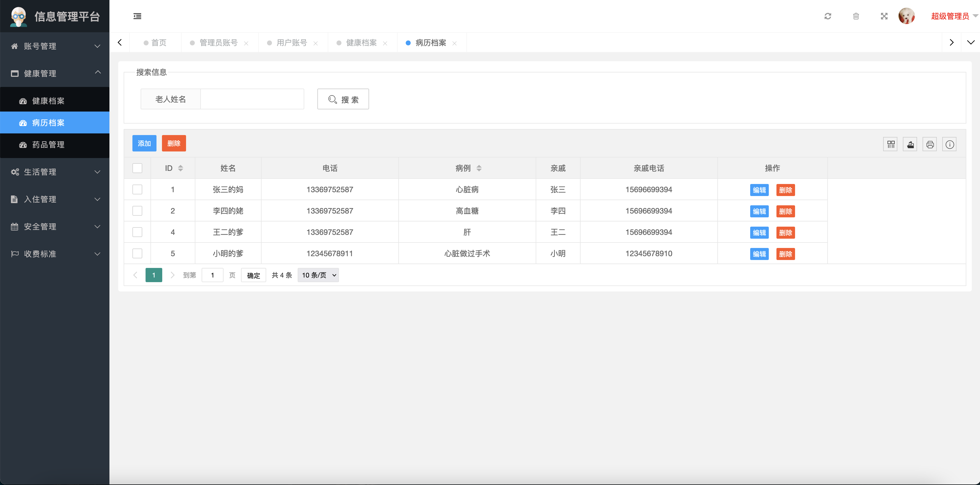980x485 pixels.
Task: Tick the checkbox for row 小明的爹
Action: [x=137, y=253]
